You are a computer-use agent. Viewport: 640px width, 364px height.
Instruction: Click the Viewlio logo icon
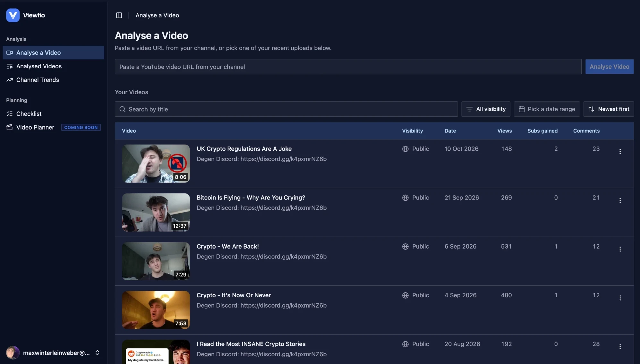click(13, 15)
